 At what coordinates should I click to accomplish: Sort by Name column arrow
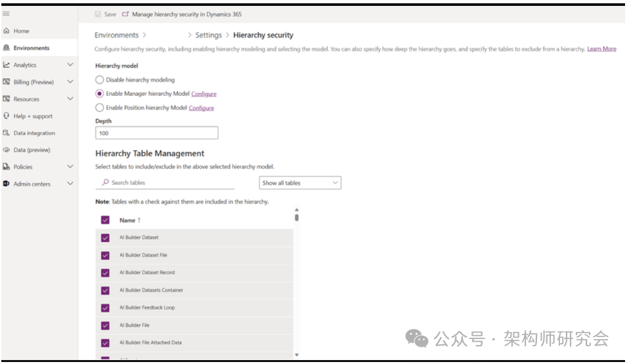pyautogui.click(x=139, y=220)
